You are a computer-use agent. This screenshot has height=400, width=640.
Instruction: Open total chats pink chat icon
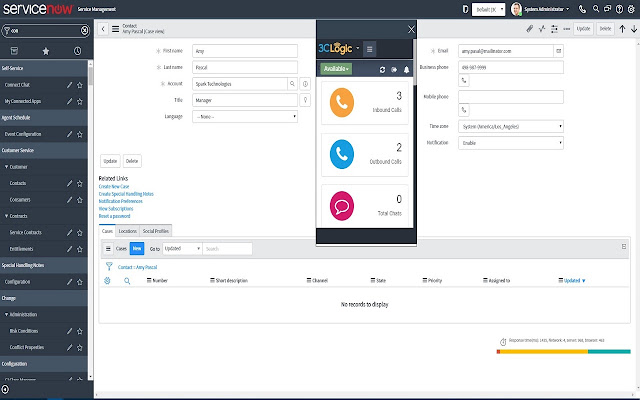pos(342,206)
